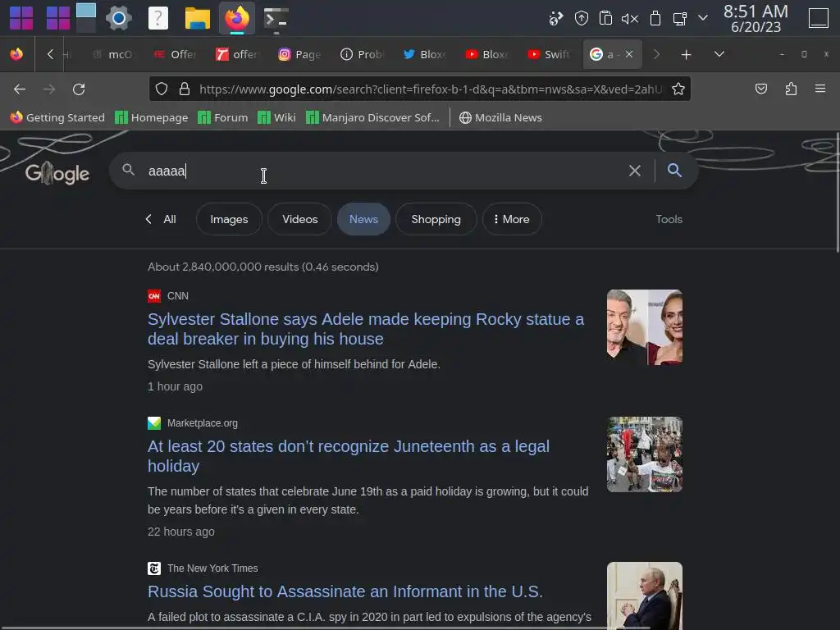Viewport: 840px width, 630px height.
Task: Reload the current page
Action: [x=79, y=89]
